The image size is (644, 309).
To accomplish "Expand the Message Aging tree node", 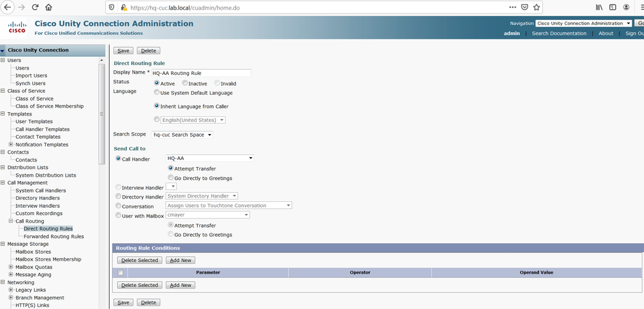I will pos(11,274).
